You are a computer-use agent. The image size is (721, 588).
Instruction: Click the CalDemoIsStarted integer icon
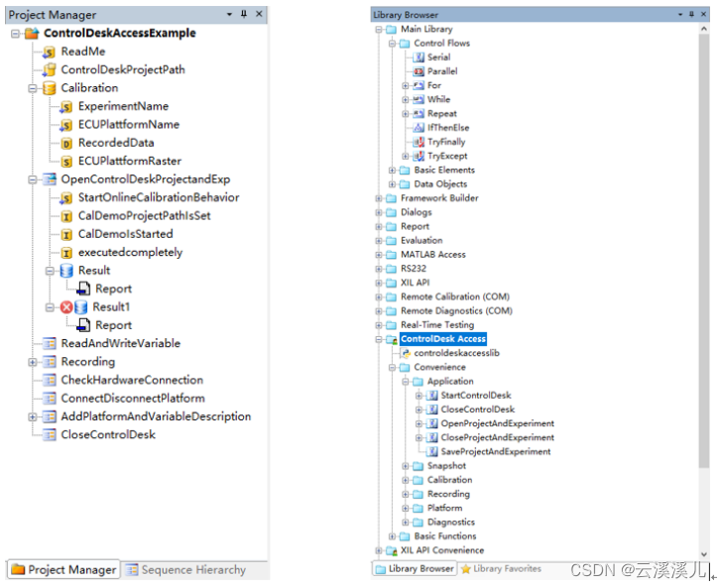tap(66, 234)
